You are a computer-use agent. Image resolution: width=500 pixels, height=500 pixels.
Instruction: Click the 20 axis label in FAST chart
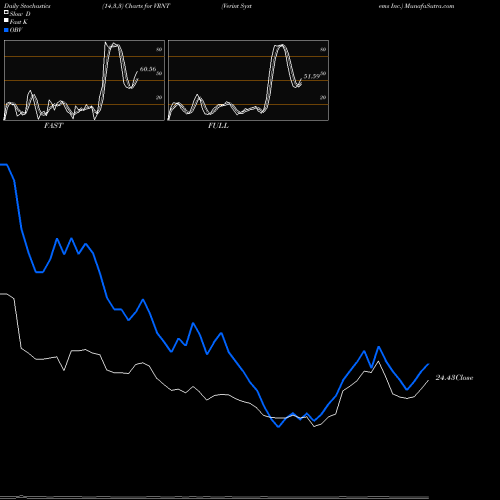(159, 97)
